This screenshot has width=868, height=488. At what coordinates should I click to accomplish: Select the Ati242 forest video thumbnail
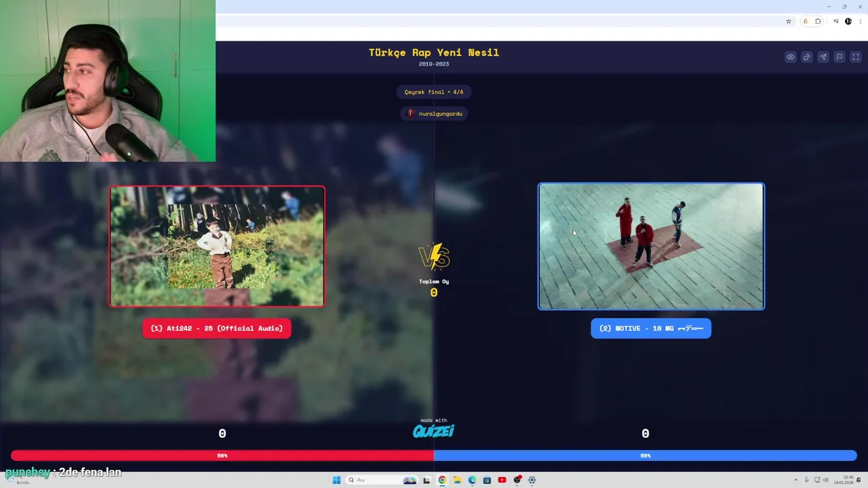[x=217, y=247]
